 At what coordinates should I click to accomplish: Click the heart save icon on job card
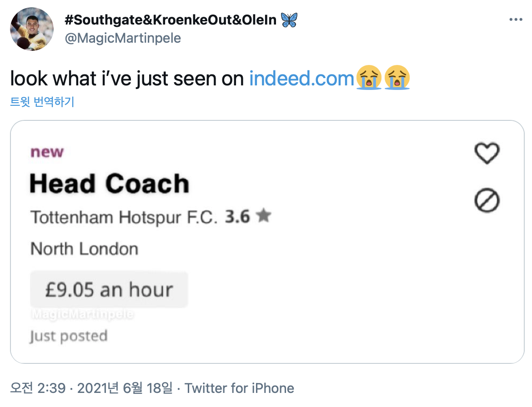click(x=487, y=153)
